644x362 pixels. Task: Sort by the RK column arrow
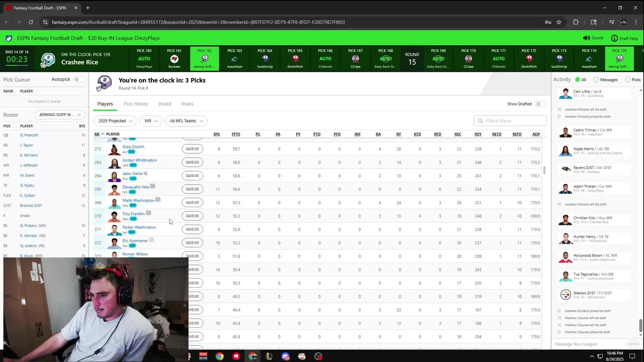(102, 134)
